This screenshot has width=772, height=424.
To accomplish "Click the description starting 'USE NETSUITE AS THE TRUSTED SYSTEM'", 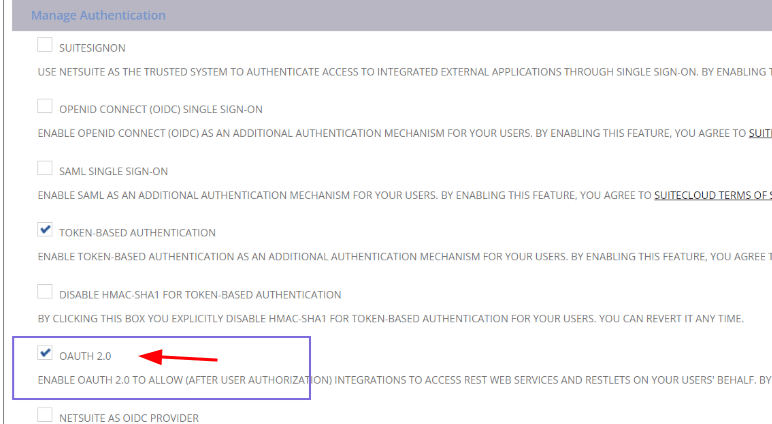I will point(404,72).
